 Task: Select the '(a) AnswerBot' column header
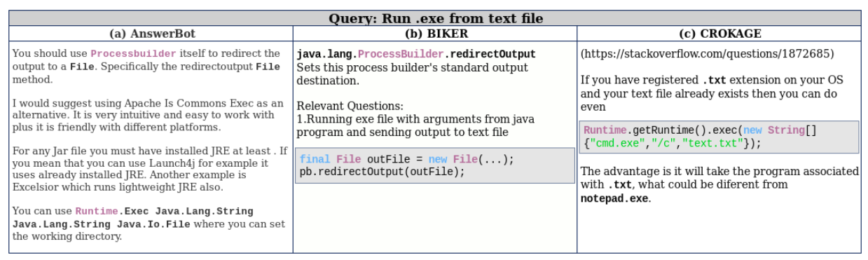152,33
